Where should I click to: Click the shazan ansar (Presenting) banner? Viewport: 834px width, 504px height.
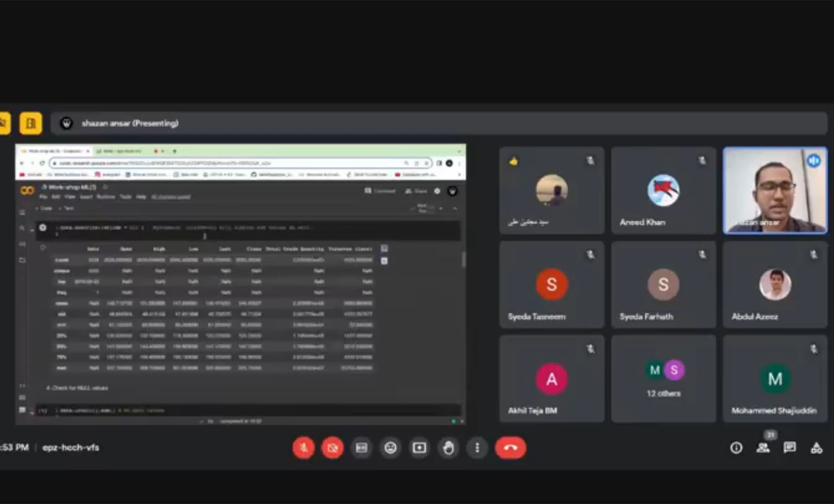pos(439,123)
